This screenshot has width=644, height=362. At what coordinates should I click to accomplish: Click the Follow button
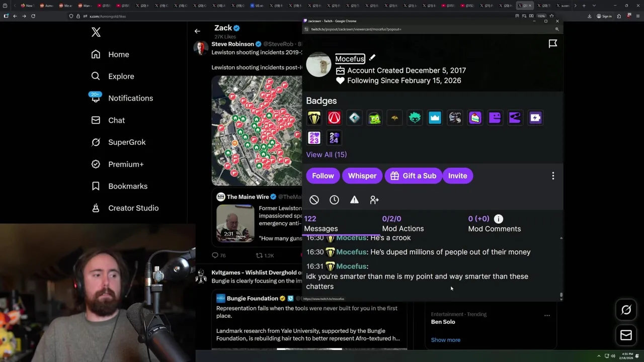pyautogui.click(x=323, y=176)
